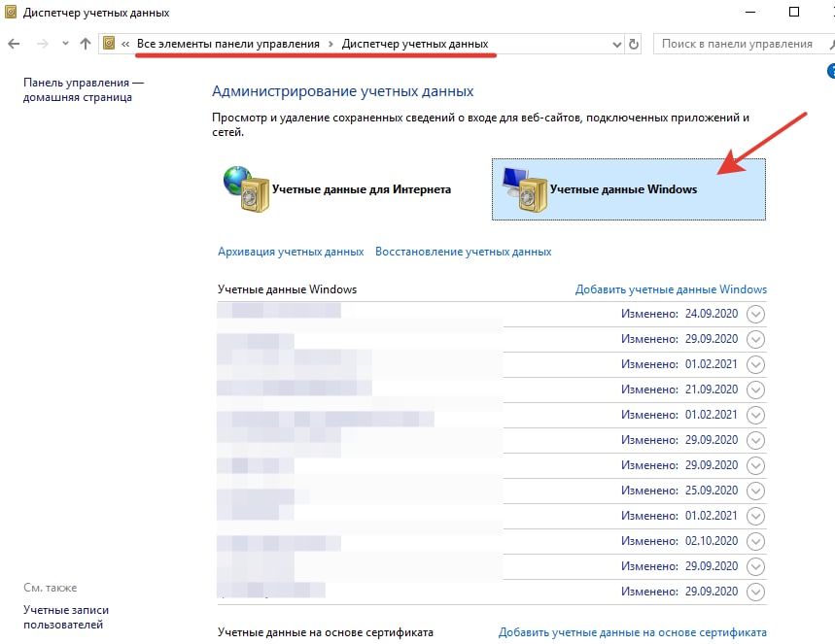
Task: Expand the entry changed 24.09.2020
Action: [755, 314]
